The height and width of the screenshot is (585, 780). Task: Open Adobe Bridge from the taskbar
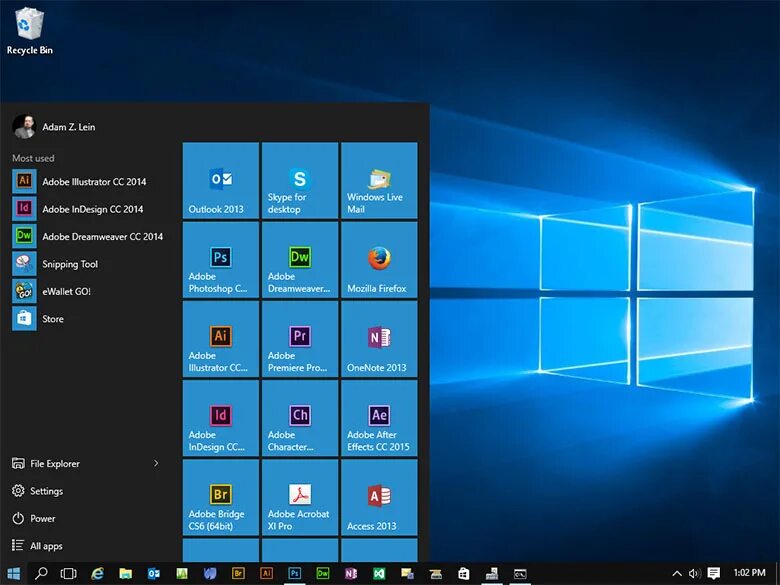238,574
